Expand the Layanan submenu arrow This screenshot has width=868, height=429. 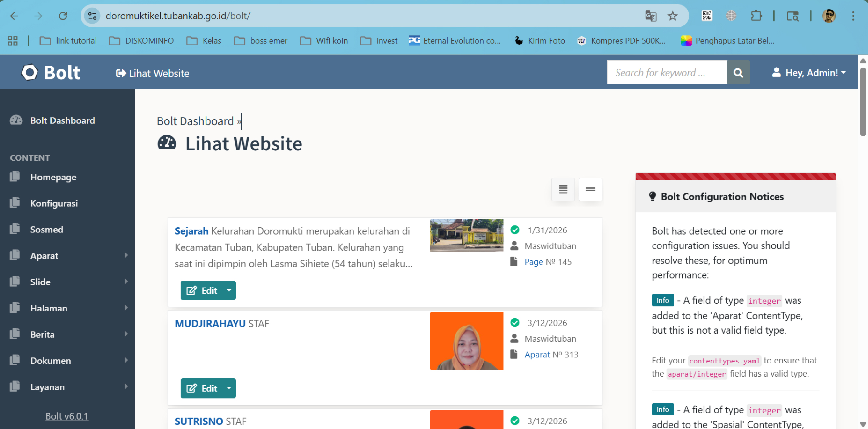click(126, 387)
